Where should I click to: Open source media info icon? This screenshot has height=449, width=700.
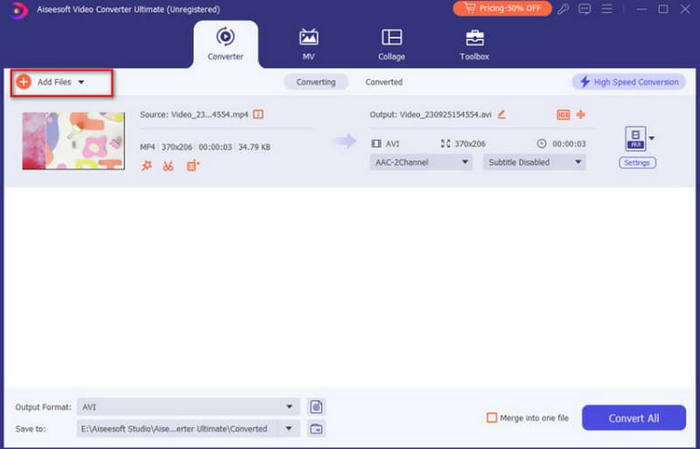[258, 114]
